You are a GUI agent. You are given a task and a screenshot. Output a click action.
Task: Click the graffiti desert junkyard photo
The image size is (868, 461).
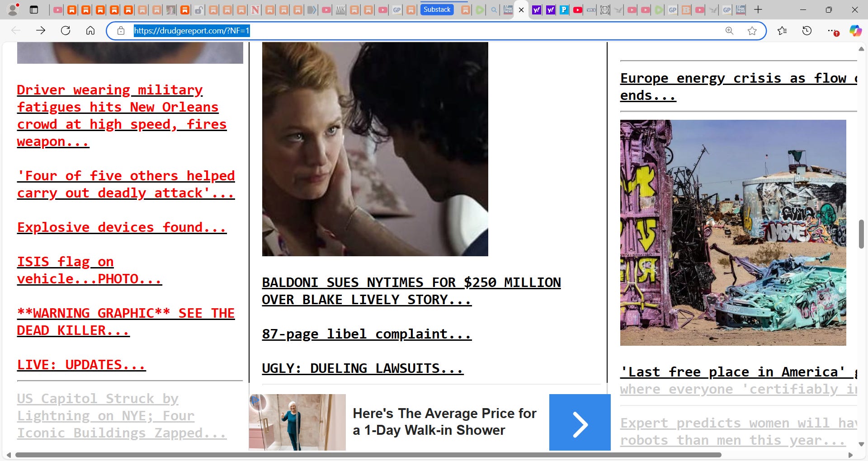pos(733,233)
